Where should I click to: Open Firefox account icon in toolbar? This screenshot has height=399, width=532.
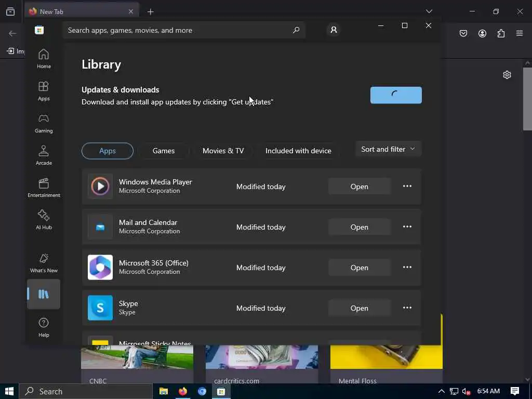tap(482, 33)
